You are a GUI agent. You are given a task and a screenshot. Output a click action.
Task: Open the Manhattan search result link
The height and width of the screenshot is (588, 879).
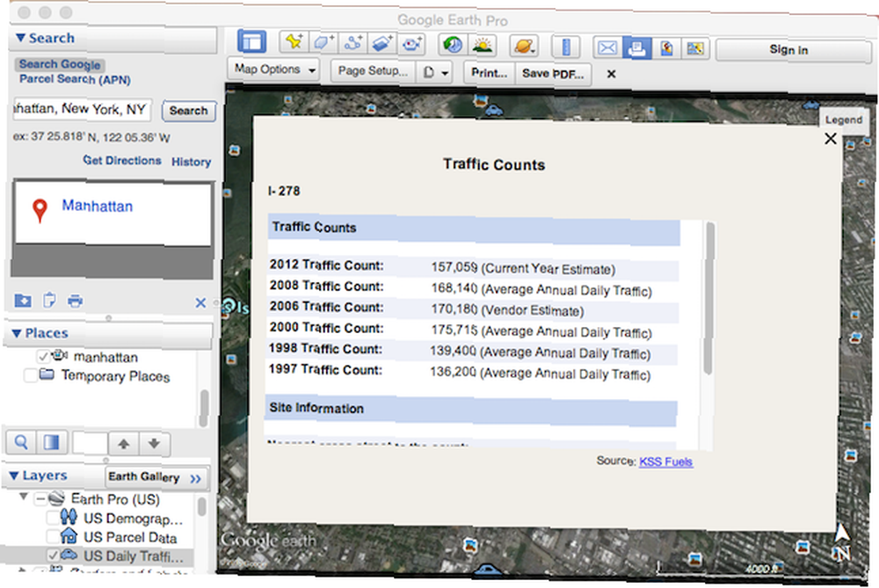[x=98, y=206]
